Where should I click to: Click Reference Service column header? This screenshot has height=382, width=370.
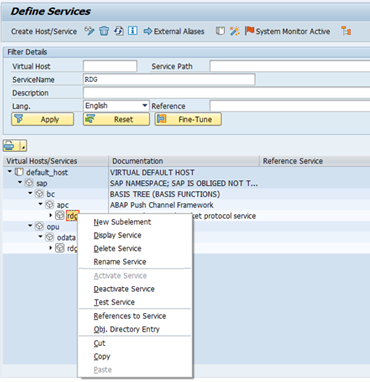pos(315,161)
